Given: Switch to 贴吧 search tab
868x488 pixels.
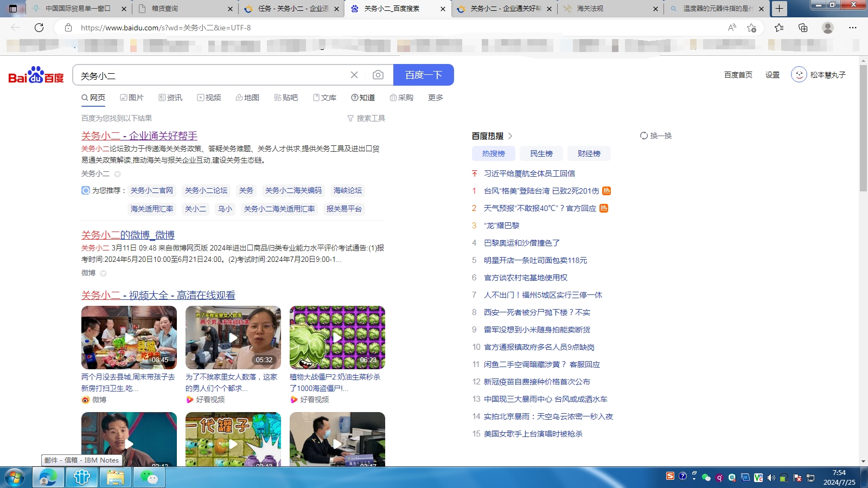Looking at the screenshot, I should [286, 98].
